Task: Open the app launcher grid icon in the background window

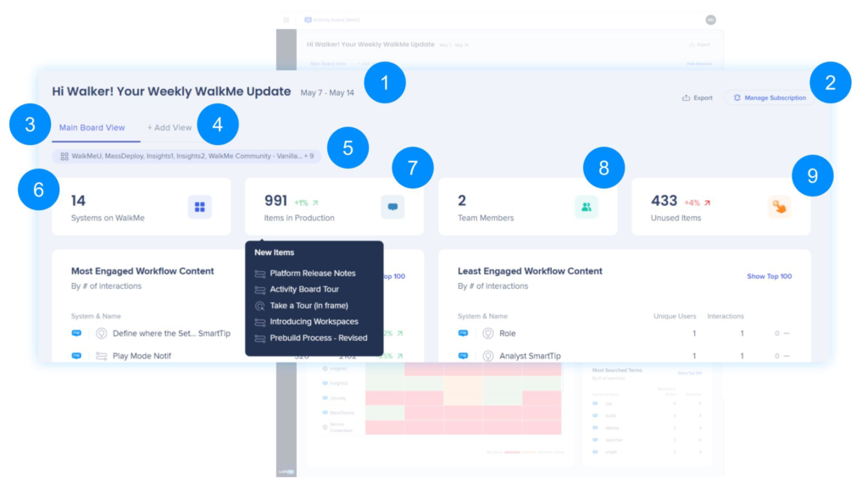Action: coord(287,20)
